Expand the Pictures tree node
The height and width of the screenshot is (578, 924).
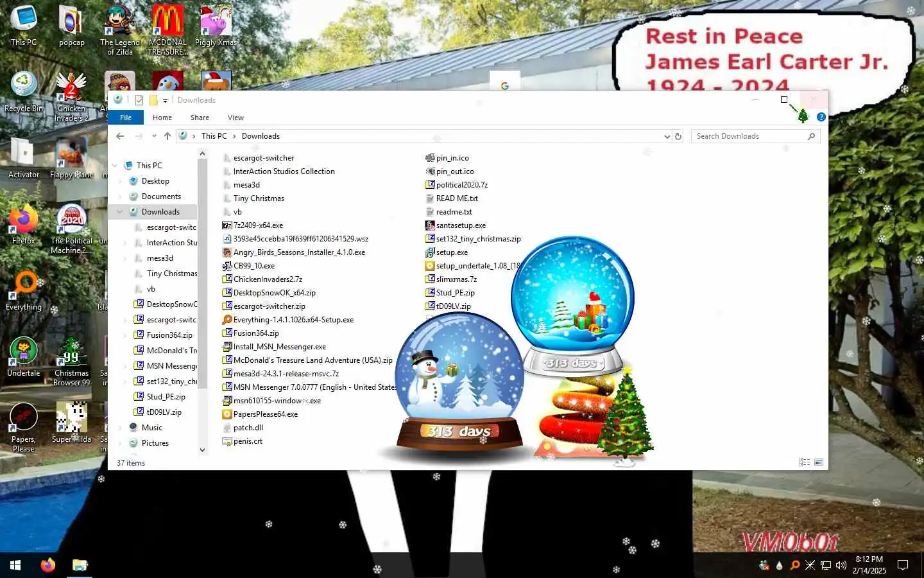pos(119,443)
